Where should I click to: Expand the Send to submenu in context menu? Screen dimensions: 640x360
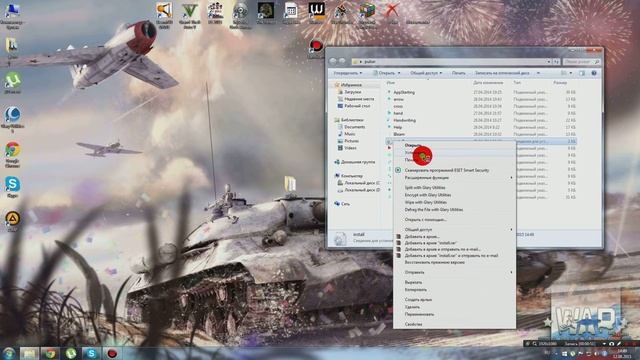pyautogui.click(x=511, y=272)
